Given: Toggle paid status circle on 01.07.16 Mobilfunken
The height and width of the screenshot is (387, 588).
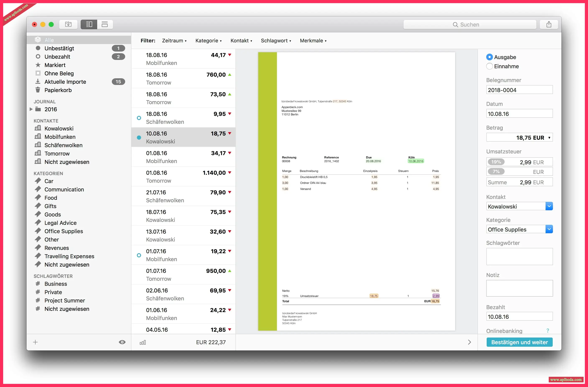Looking at the screenshot, I should [x=139, y=255].
